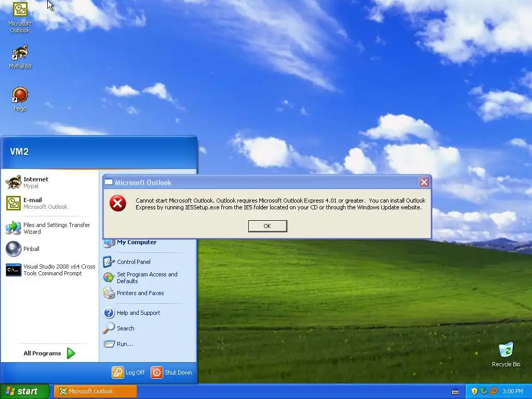Close the Microsoft Outlook error dialog

(x=424, y=182)
